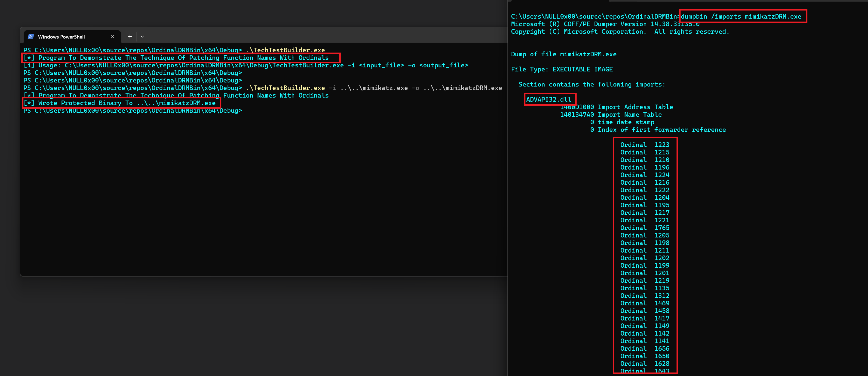The image size is (868, 376).
Task: Click '0 time date stamp' line
Action: [x=622, y=122]
